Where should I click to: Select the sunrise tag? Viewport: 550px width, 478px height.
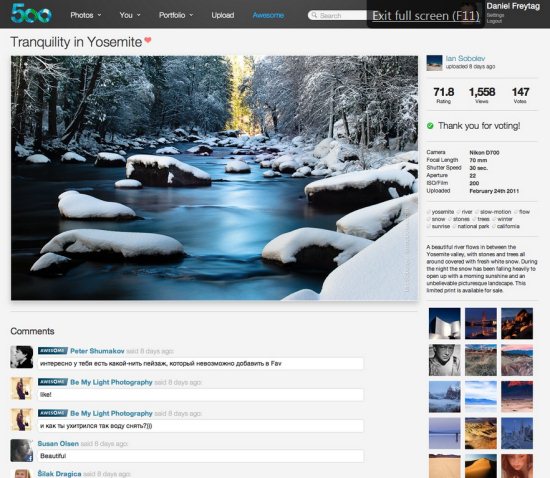click(x=441, y=226)
